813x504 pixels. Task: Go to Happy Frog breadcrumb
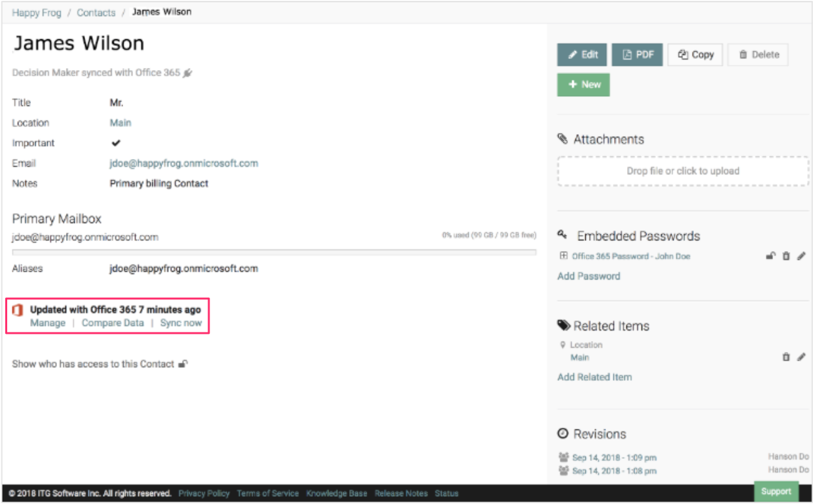click(35, 12)
